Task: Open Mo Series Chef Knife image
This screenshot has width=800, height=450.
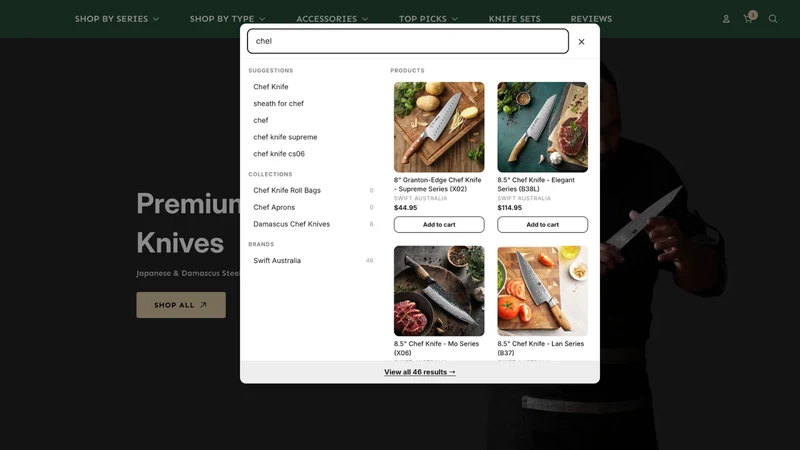Action: point(439,291)
